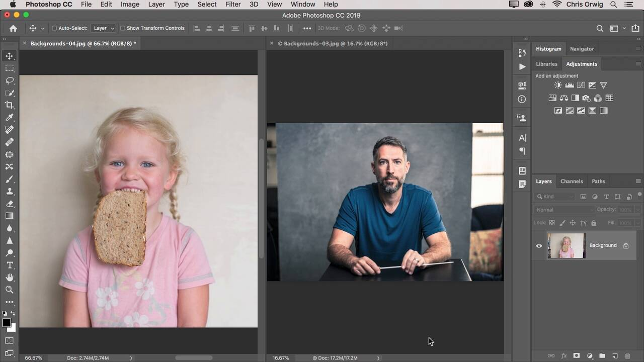Select the Hand tool
Image resolution: width=644 pixels, height=362 pixels.
pos(10,278)
